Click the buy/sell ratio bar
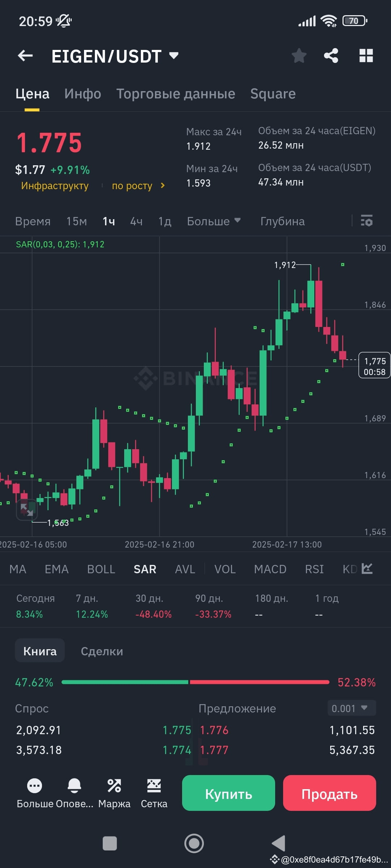 tap(195, 682)
